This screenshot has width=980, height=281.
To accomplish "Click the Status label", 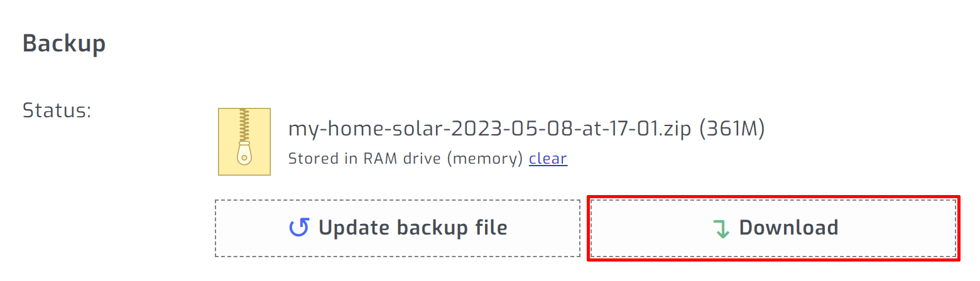I will [x=57, y=111].
